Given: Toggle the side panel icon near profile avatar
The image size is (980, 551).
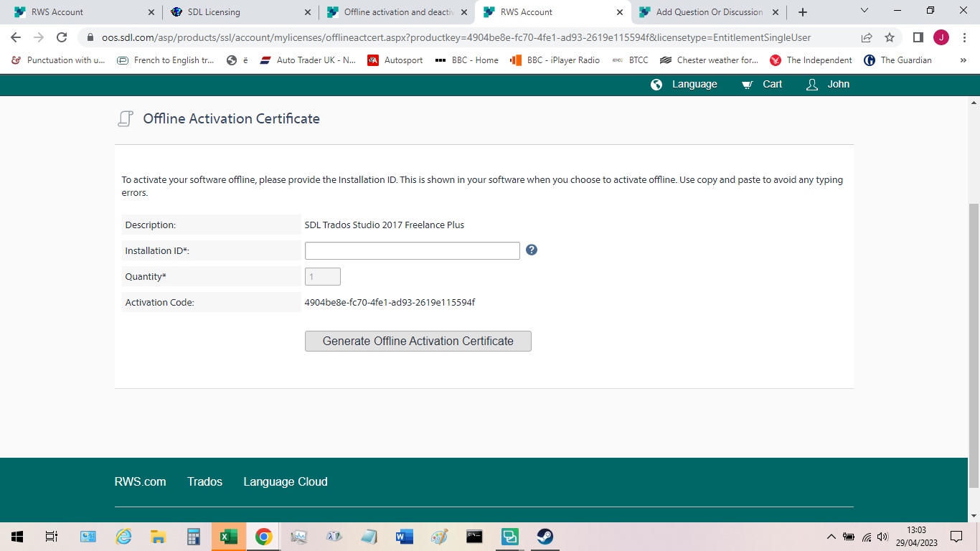Looking at the screenshot, I should pos(919,37).
